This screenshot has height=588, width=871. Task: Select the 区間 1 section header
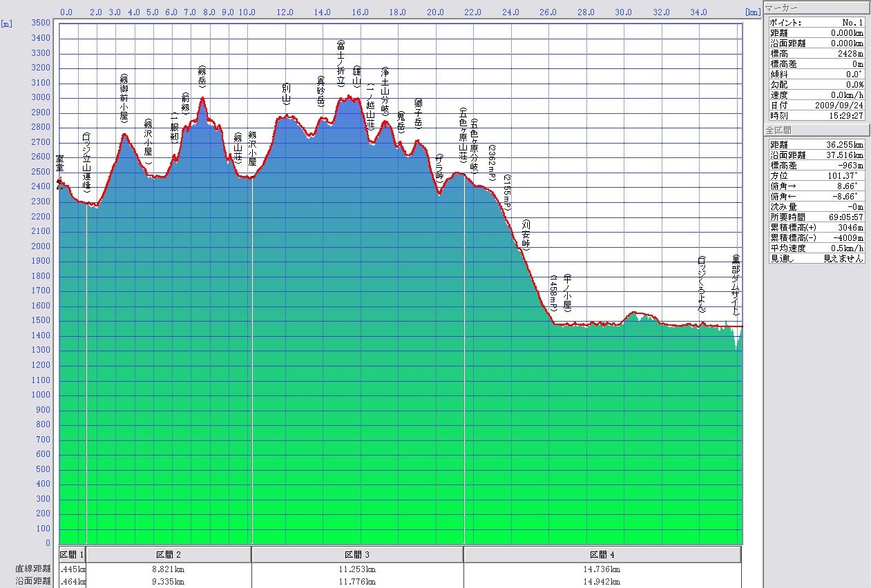pyautogui.click(x=73, y=554)
